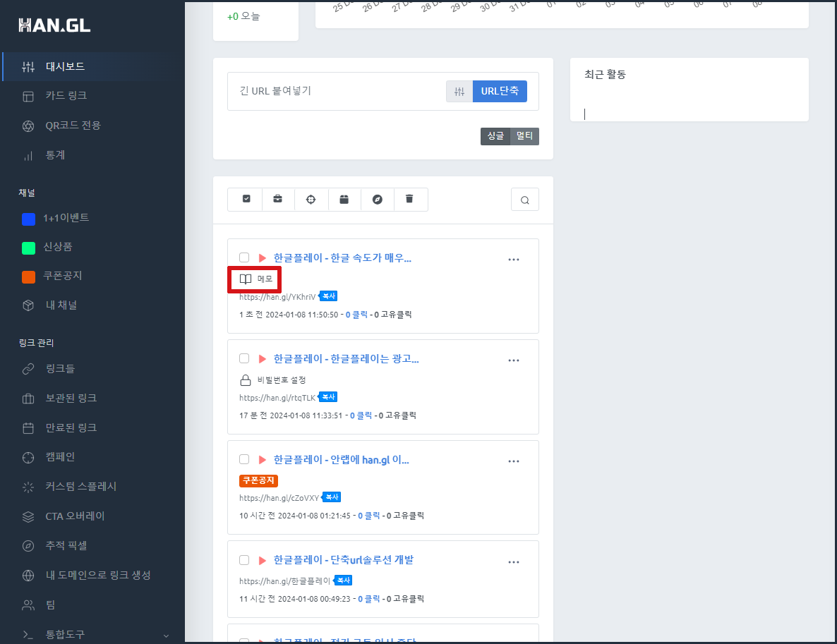Click the URL단축 button

click(x=500, y=91)
